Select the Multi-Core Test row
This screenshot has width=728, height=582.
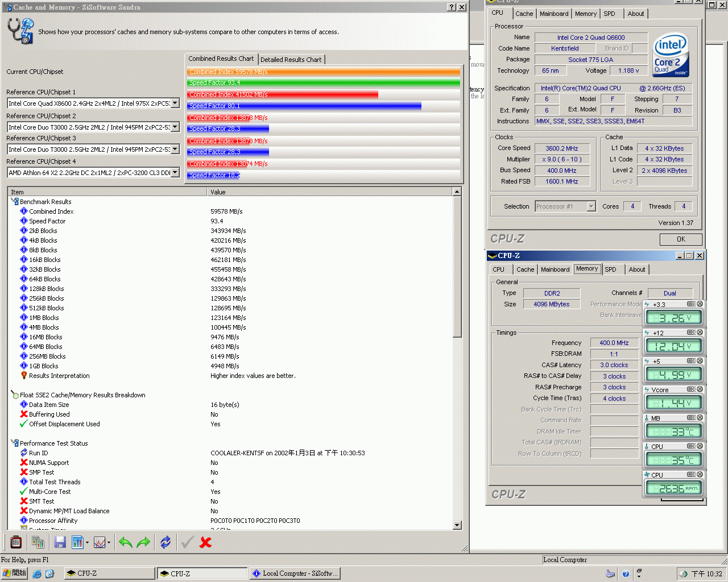pyautogui.click(x=230, y=492)
